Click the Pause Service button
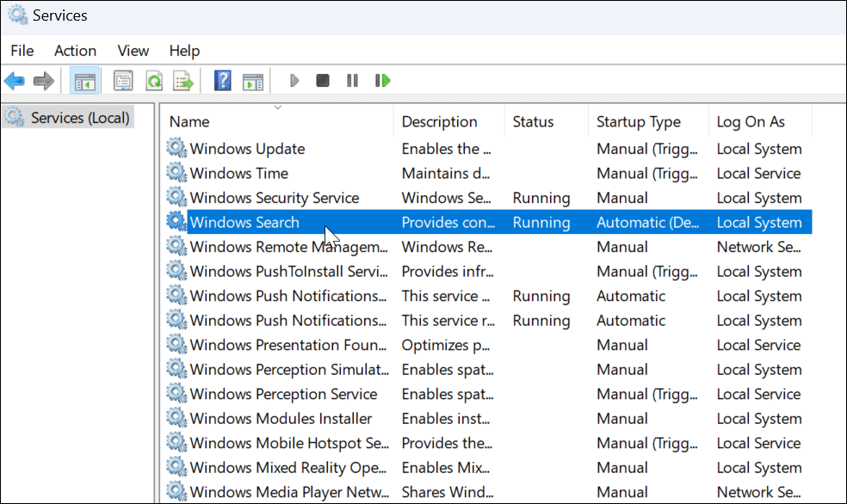 (352, 81)
